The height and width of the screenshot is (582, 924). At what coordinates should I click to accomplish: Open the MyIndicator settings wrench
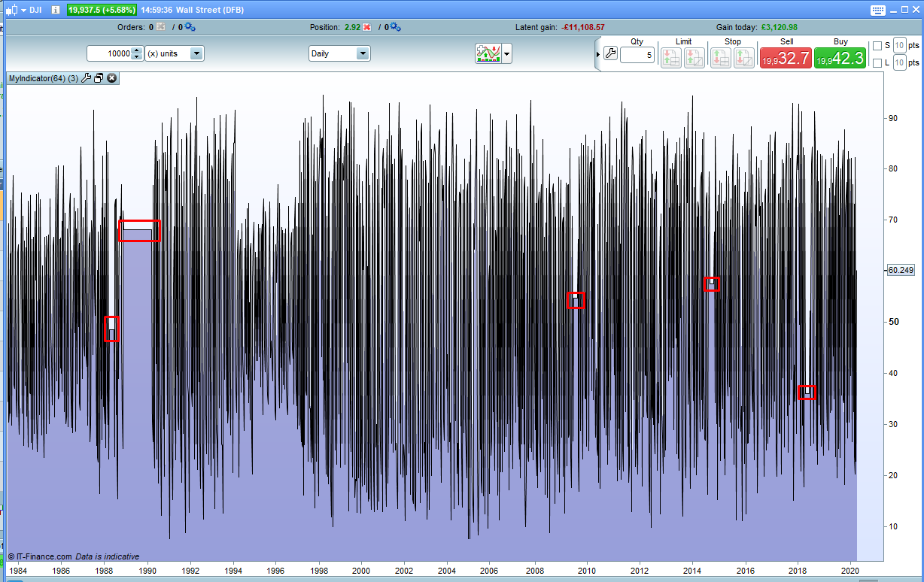tap(86, 78)
